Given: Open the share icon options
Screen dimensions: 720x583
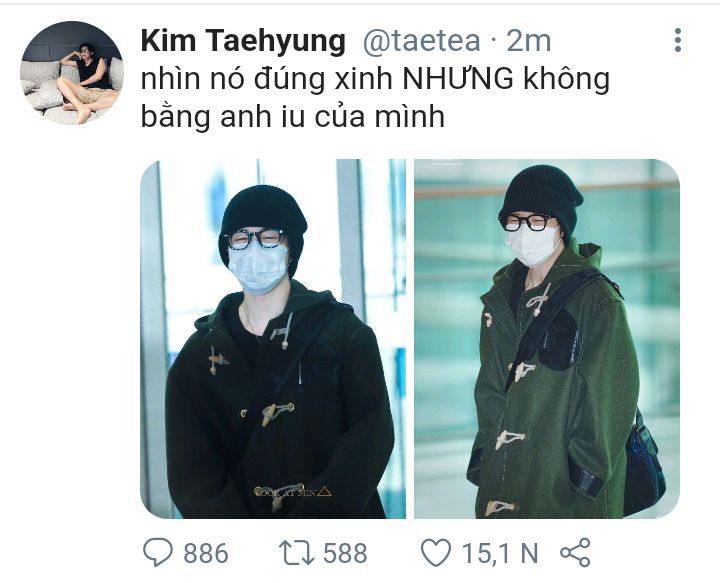Looking at the screenshot, I should [x=575, y=552].
